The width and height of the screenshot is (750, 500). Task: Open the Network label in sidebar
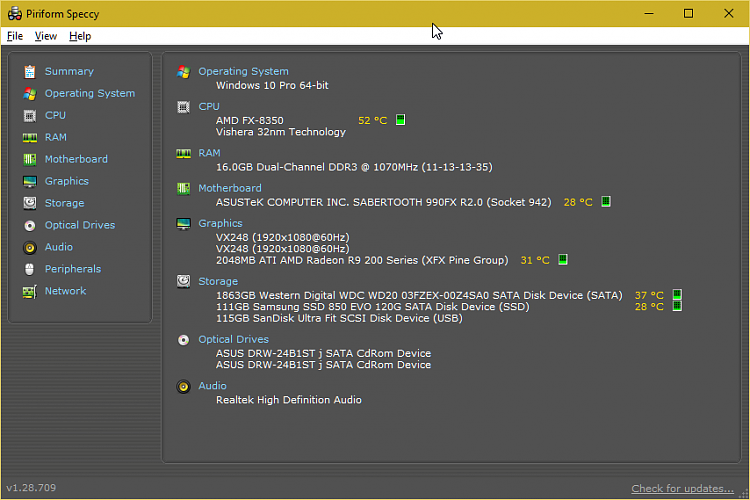(66, 291)
